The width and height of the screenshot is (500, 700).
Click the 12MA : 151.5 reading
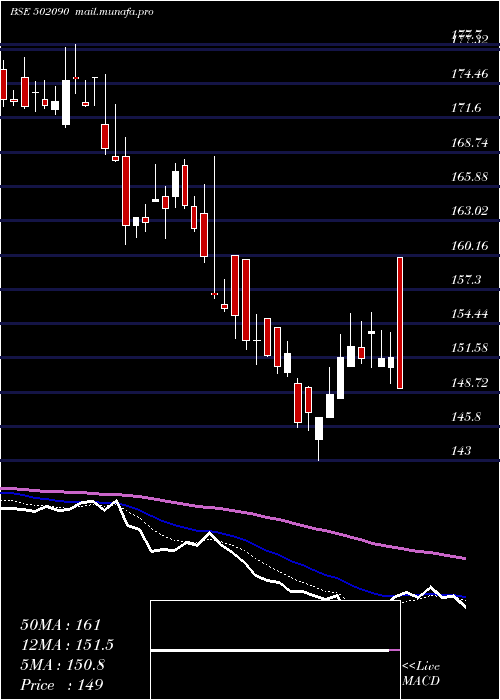pos(67,645)
